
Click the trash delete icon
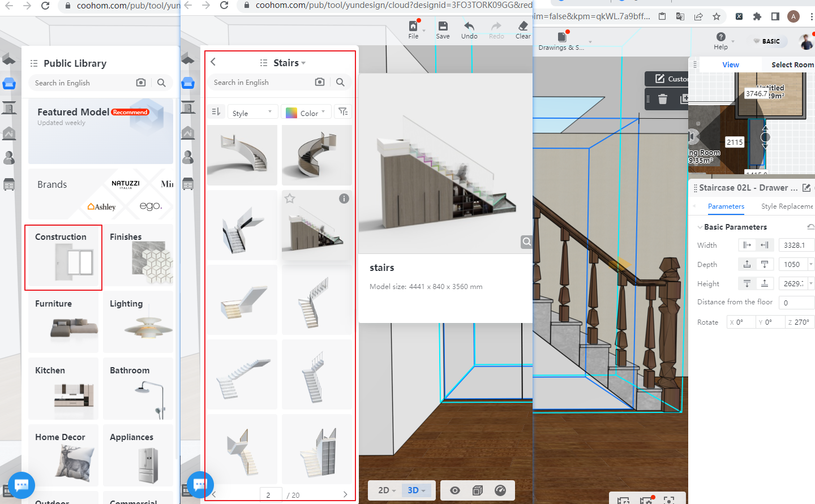pyautogui.click(x=663, y=100)
